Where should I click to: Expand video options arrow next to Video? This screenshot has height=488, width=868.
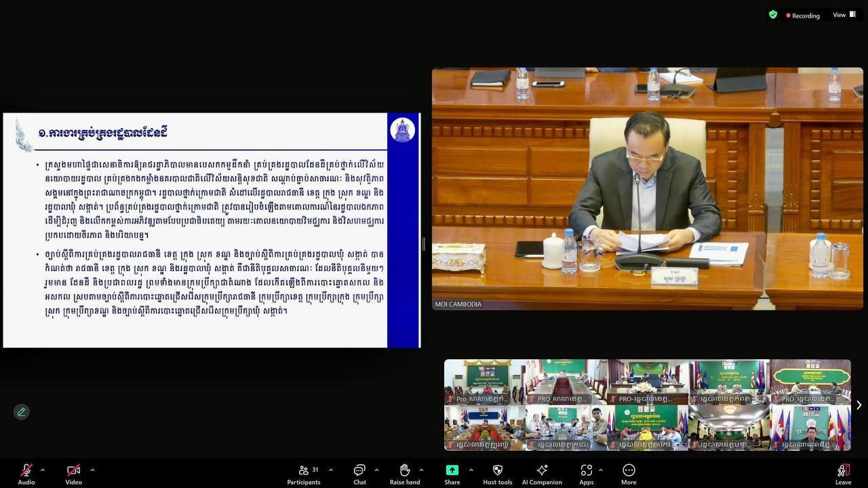(x=92, y=470)
